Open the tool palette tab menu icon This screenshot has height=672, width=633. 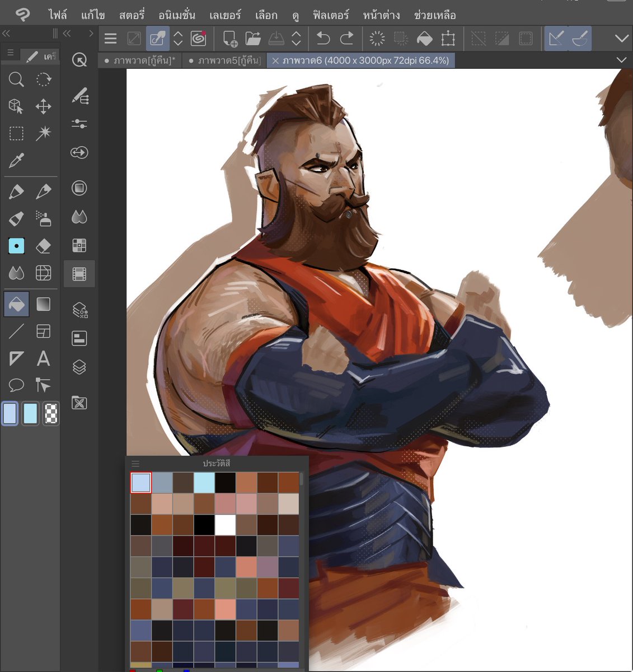[11, 53]
